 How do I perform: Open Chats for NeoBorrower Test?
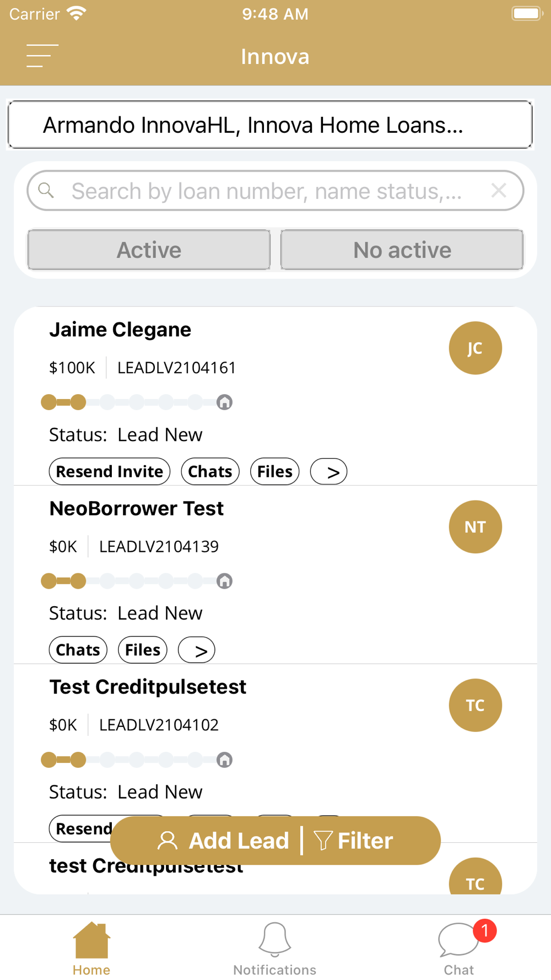pyautogui.click(x=78, y=650)
